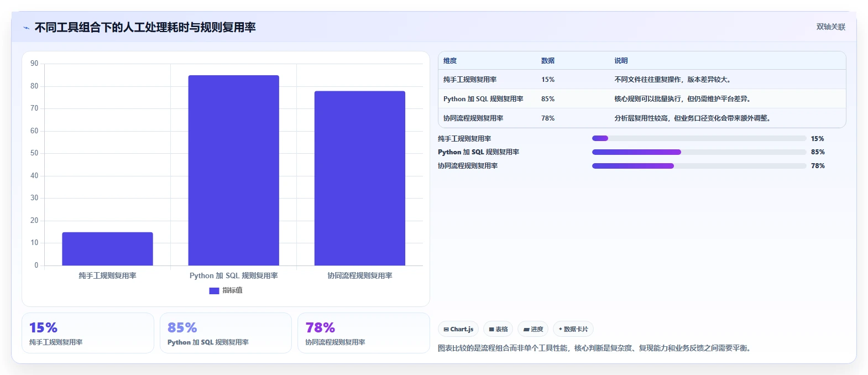
Task: Open the 15% 纯手工规则复用率 stat card
Action: coord(88,333)
